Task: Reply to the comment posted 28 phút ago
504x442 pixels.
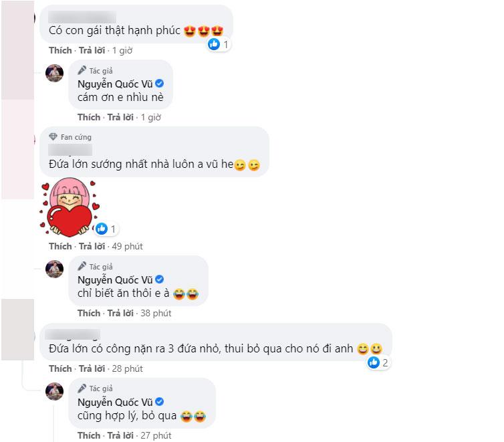Action: (92, 368)
